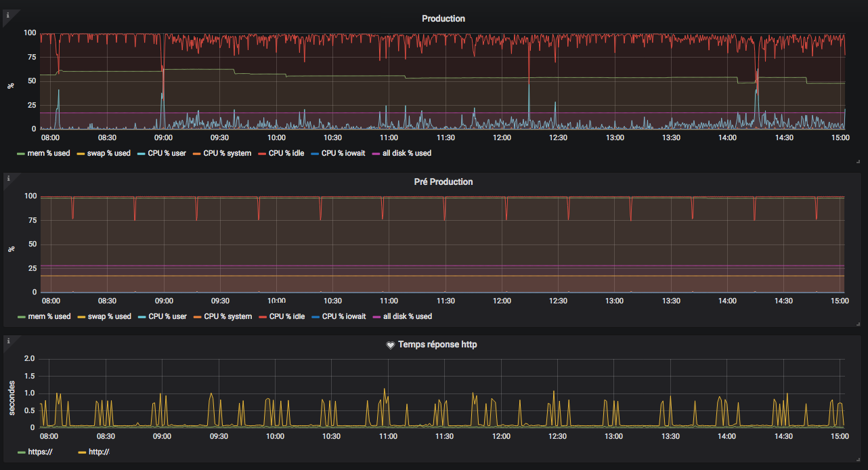This screenshot has height=470, width=868.
Task: Click the resize handle of the Pré Production panel
Action: coord(858,324)
